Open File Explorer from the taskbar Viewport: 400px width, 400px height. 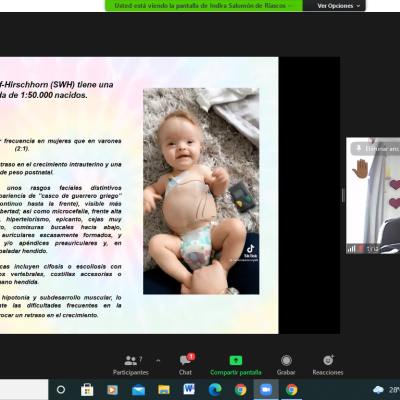(164, 389)
